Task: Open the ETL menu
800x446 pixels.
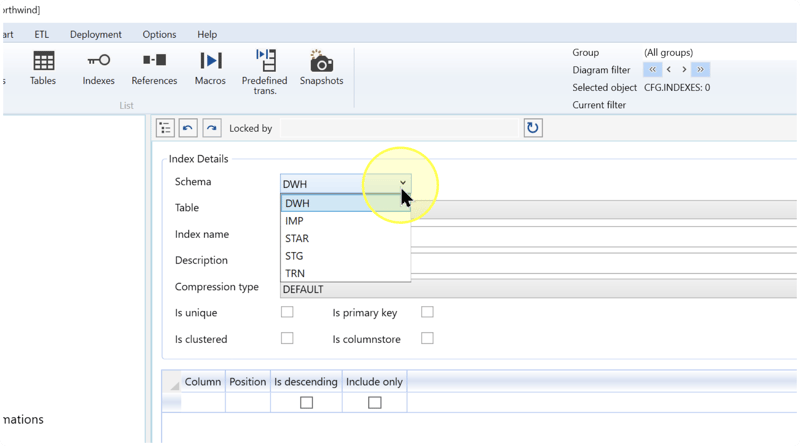Action: pyautogui.click(x=41, y=34)
